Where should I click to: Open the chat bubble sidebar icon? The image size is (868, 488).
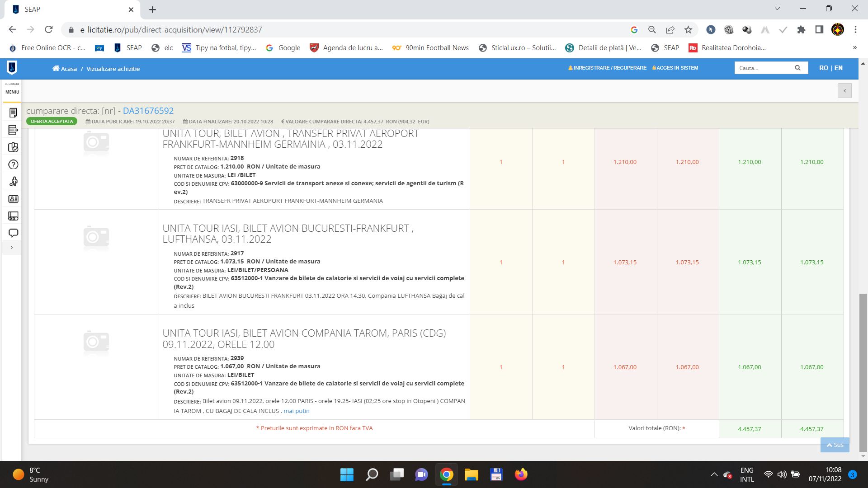click(x=13, y=233)
